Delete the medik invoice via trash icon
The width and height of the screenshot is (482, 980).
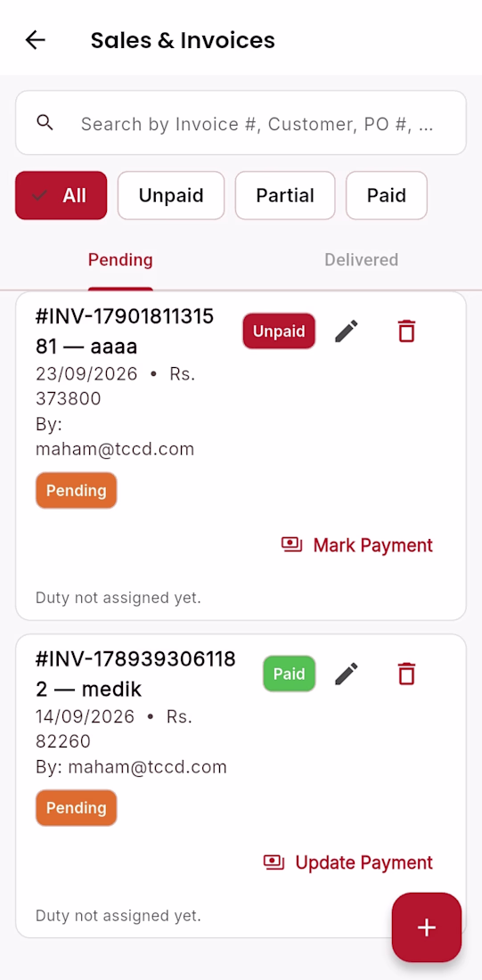407,674
